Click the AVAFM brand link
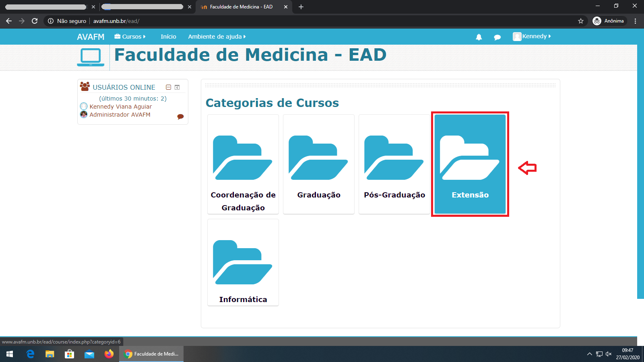644x362 pixels. point(91,37)
